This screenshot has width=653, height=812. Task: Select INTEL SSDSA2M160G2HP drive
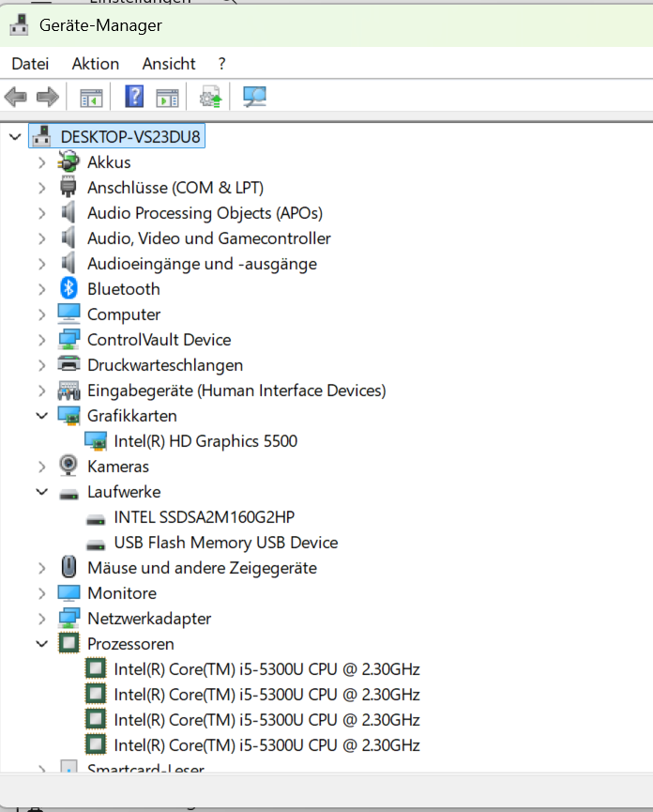[205, 517]
